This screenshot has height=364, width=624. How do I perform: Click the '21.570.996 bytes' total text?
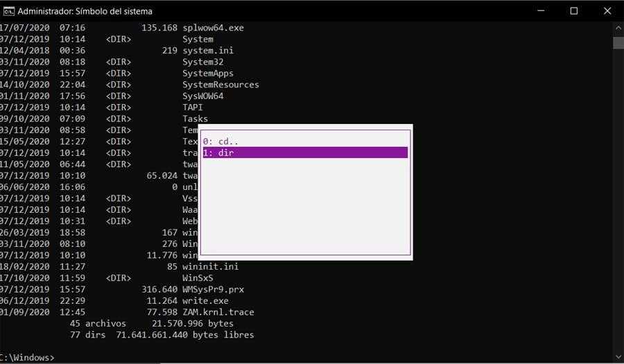point(193,323)
